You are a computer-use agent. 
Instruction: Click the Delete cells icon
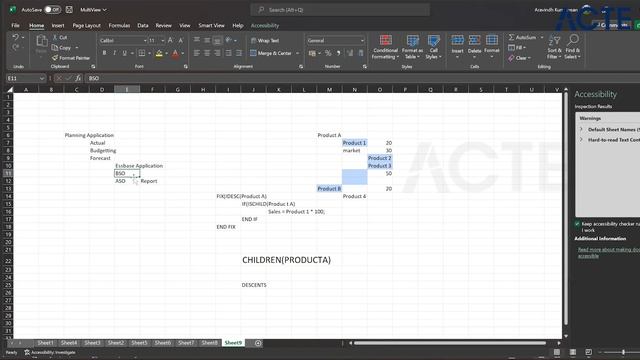[474, 40]
